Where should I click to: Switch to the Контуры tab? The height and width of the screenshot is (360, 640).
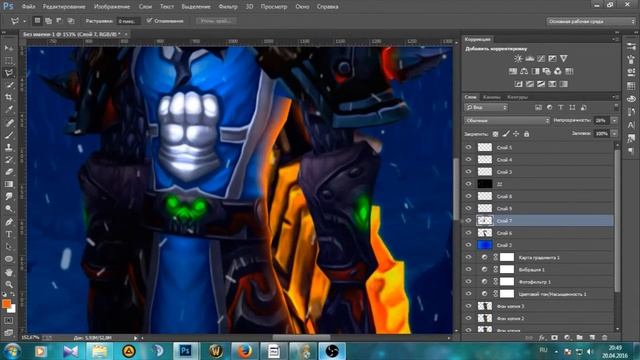click(x=517, y=97)
